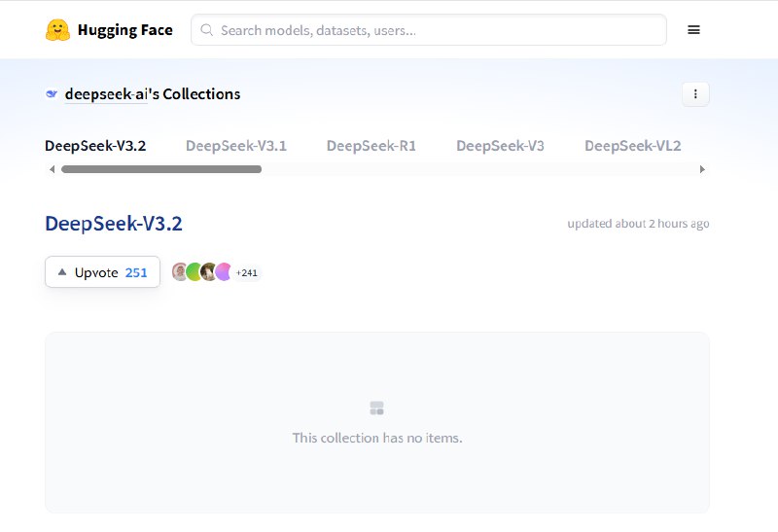The width and height of the screenshot is (778, 532).
Task: Click the search magnifier icon
Action: coord(207,30)
